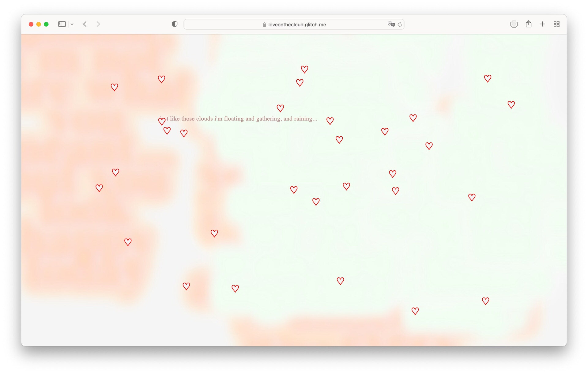Show the tab overview grid
The height and width of the screenshot is (374, 588).
click(556, 24)
